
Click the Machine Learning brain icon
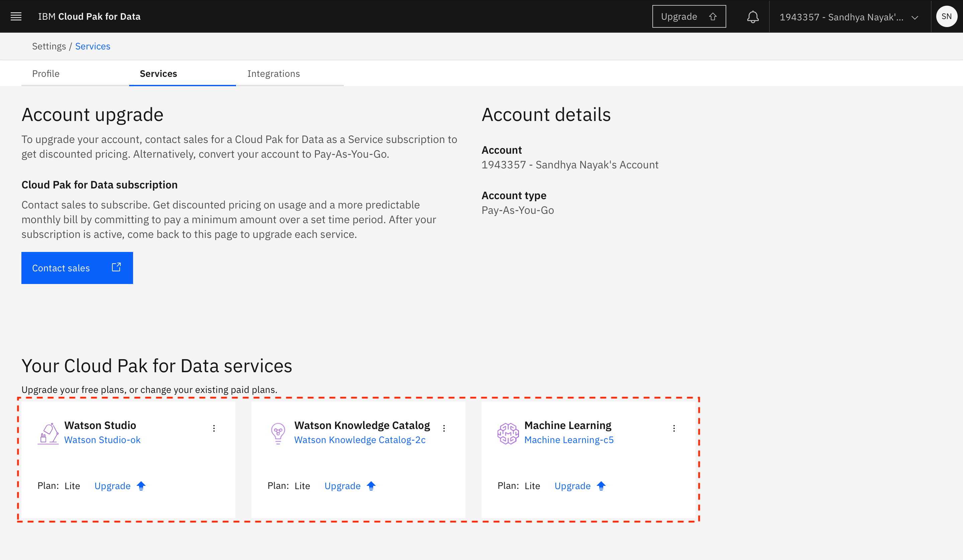[508, 433]
